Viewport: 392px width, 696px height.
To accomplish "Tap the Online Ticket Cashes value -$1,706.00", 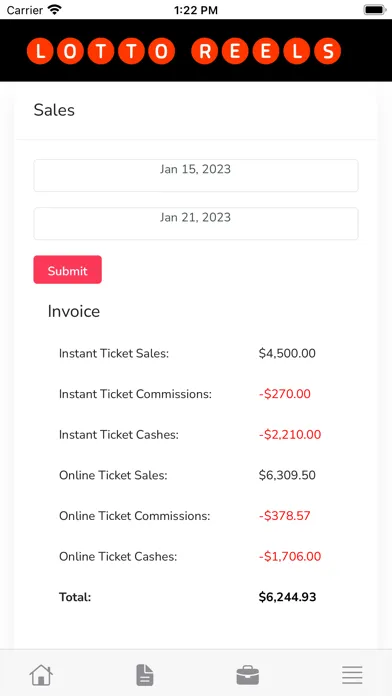I will tap(289, 556).
